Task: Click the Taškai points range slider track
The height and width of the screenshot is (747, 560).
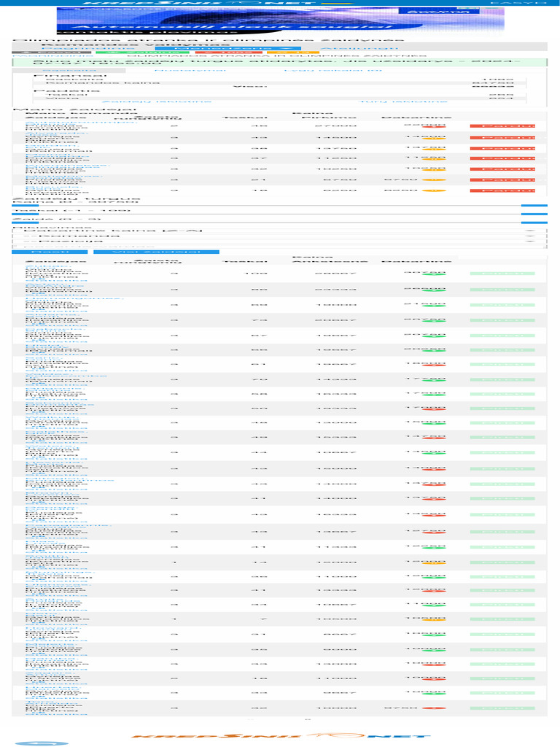Action: pyautogui.click(x=279, y=214)
